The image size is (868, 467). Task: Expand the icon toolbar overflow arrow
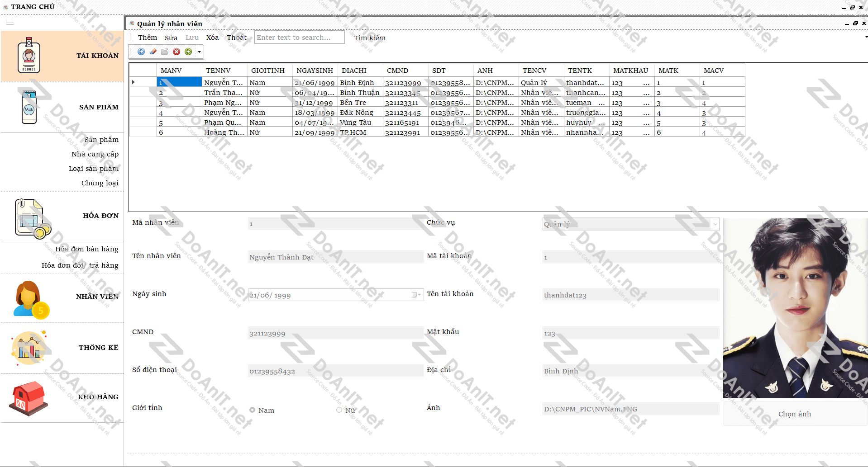tap(199, 52)
